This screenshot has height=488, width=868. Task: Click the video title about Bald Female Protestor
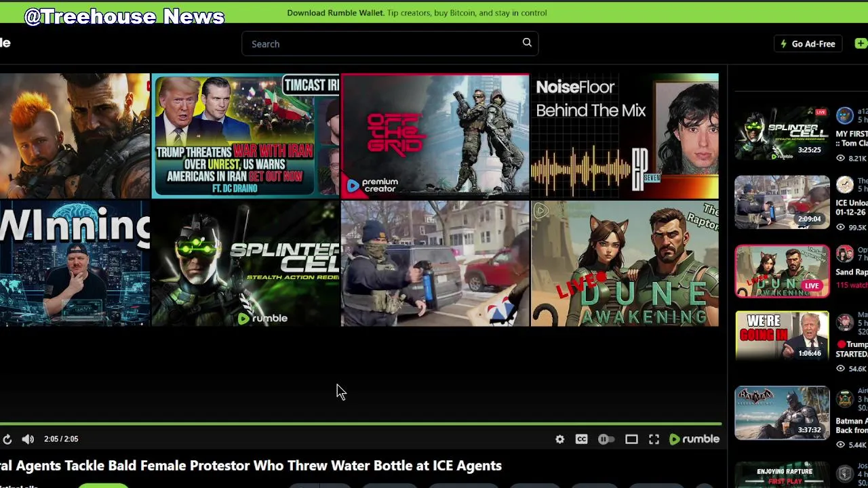[x=251, y=466]
